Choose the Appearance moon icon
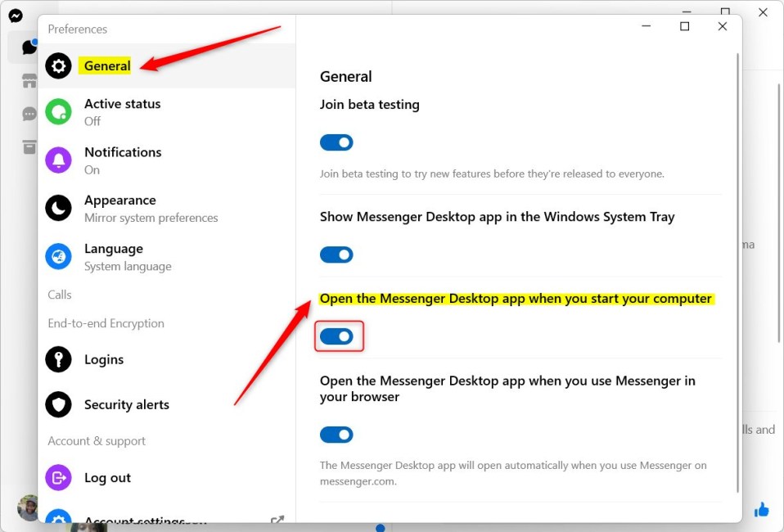 (x=58, y=208)
